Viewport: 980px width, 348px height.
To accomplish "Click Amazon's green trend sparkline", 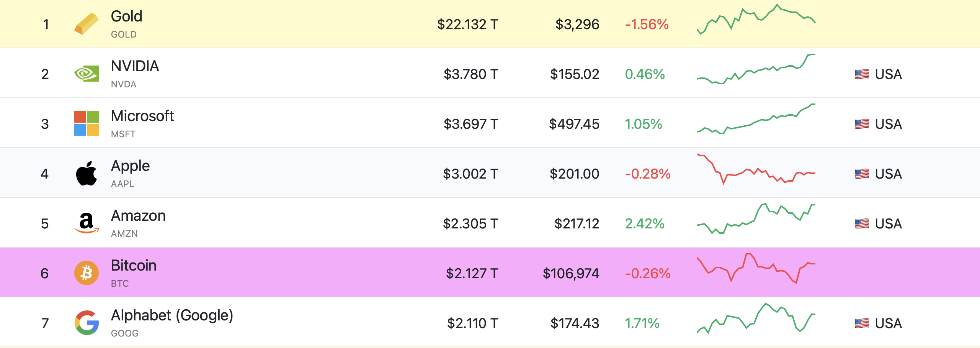I will tap(756, 218).
